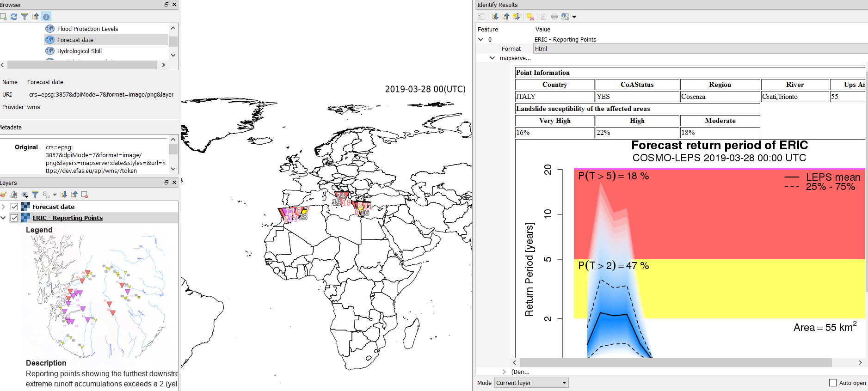Image resolution: width=868 pixels, height=391 pixels.
Task: Select the Forecast date layer name
Action: point(54,207)
